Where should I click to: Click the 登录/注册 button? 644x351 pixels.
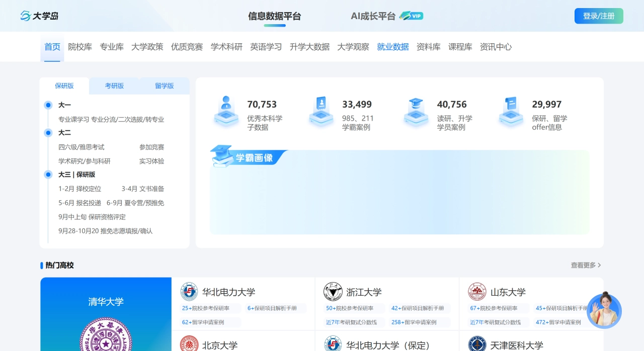click(x=599, y=16)
